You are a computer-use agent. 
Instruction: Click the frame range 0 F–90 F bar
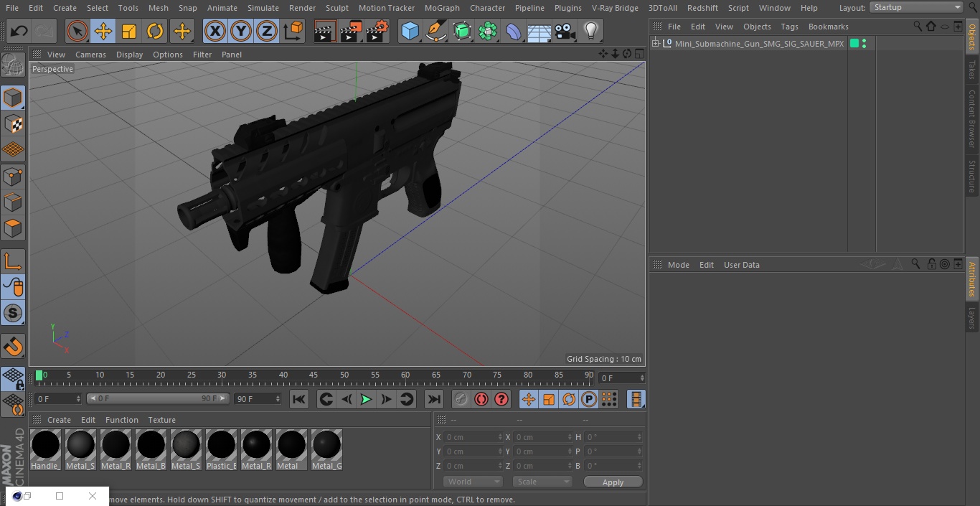point(158,398)
